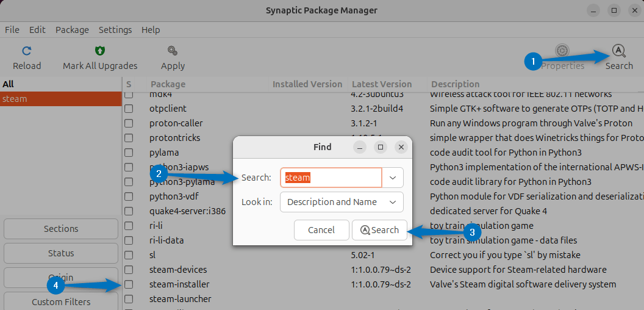This screenshot has width=644, height=310.
Task: Click Search button in Find dialog
Action: tap(379, 230)
